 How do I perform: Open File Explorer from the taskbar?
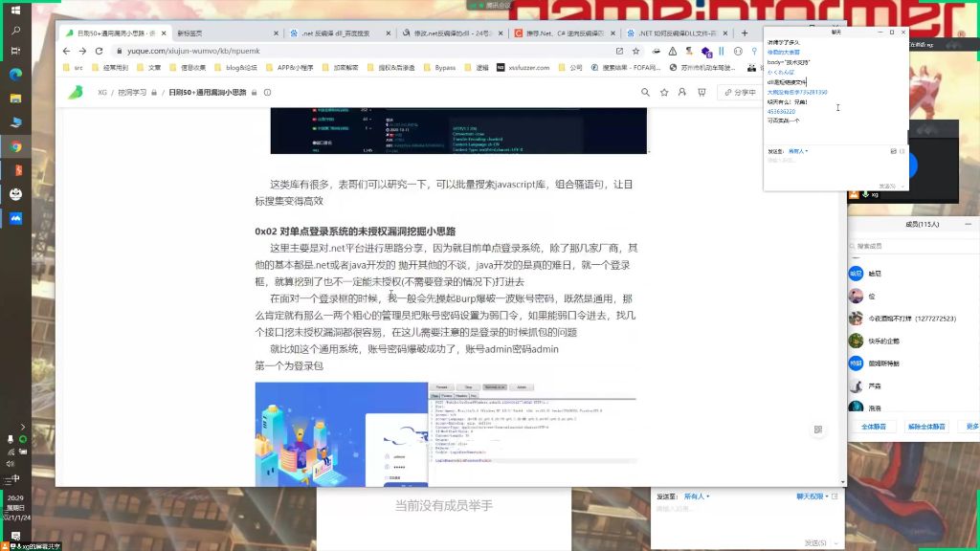[15, 99]
